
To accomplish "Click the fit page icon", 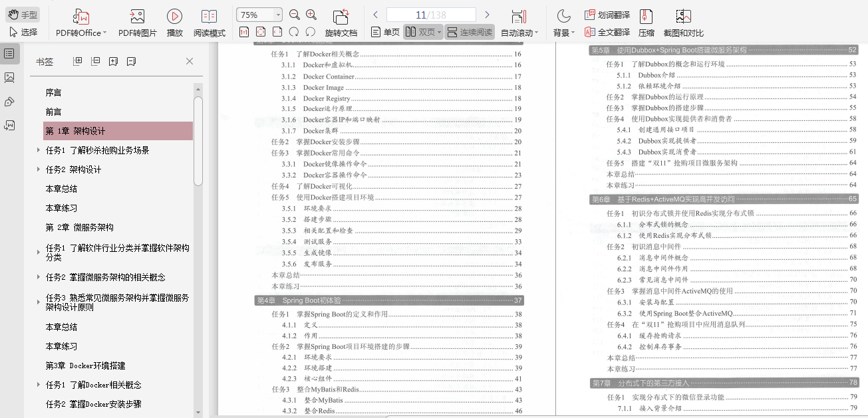I will pos(261,32).
